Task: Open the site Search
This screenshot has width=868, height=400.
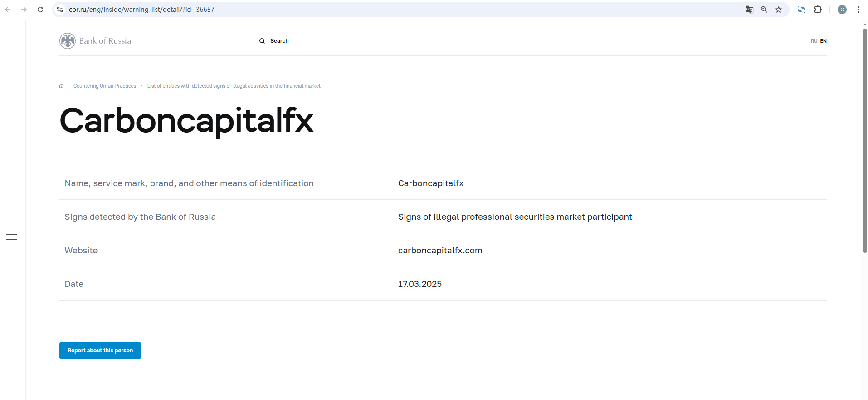Action: pyautogui.click(x=274, y=41)
